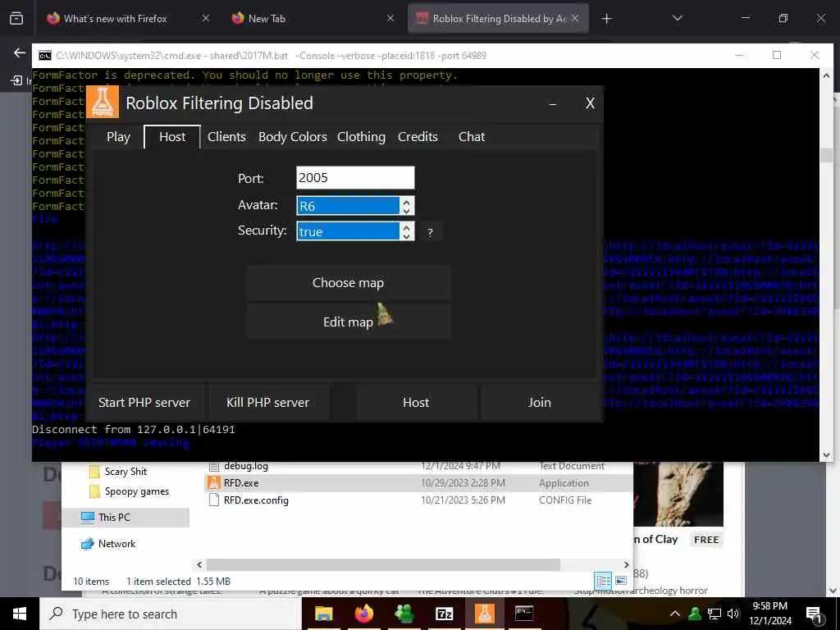This screenshot has height=630, width=840.
Task: Click File Explorer horizontal scrollbar left arrow
Action: 199,564
